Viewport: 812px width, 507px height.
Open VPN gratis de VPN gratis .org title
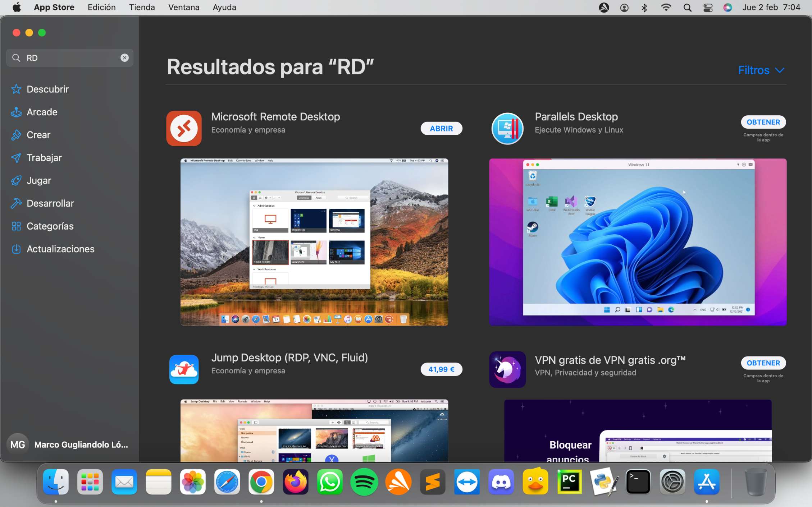[x=610, y=360]
